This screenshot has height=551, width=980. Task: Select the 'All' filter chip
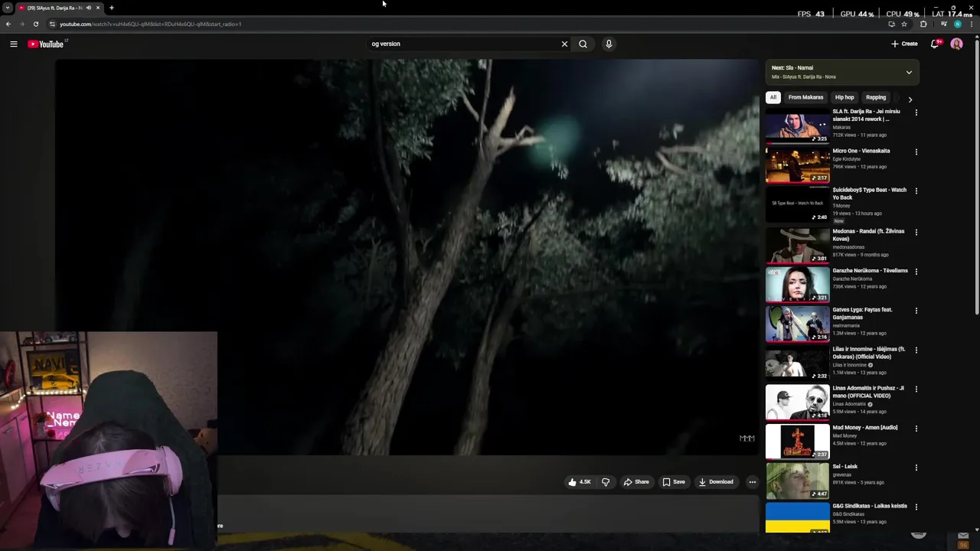point(773,97)
